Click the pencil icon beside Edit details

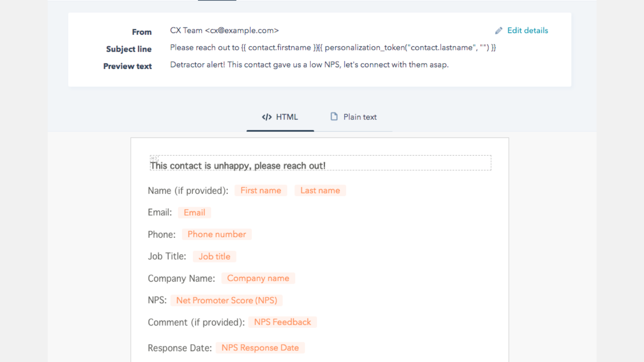coord(499,31)
